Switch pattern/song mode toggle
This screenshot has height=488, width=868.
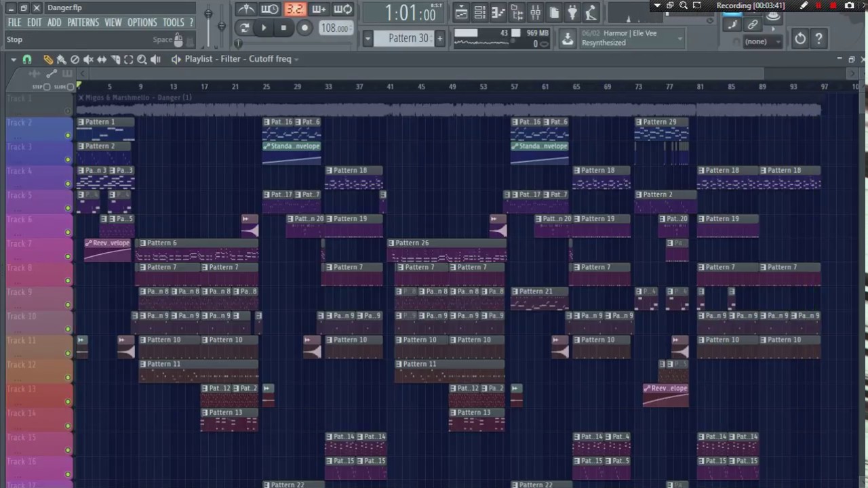pos(244,28)
